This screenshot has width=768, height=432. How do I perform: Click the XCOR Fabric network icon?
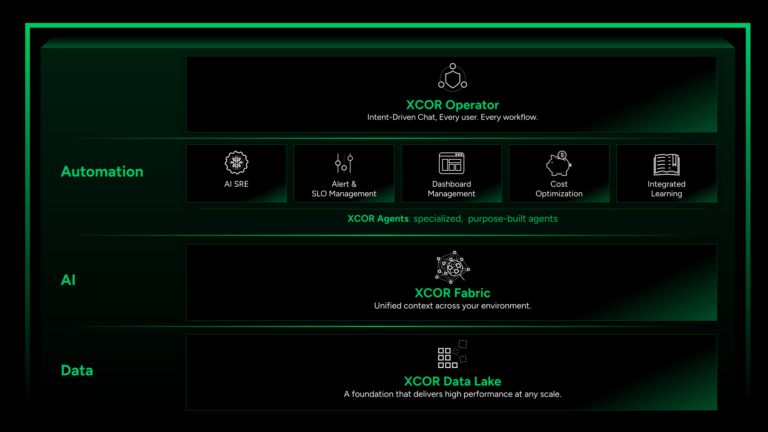point(453,267)
